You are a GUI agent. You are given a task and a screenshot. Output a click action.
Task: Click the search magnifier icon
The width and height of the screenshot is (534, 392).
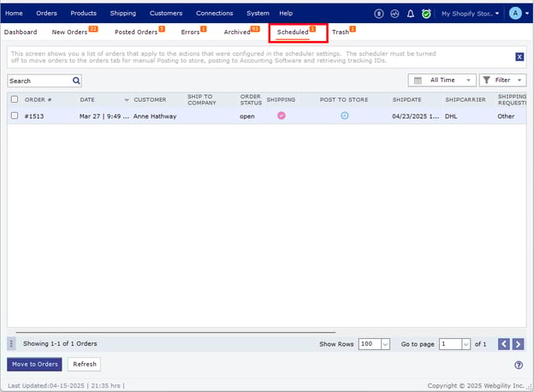click(x=76, y=80)
